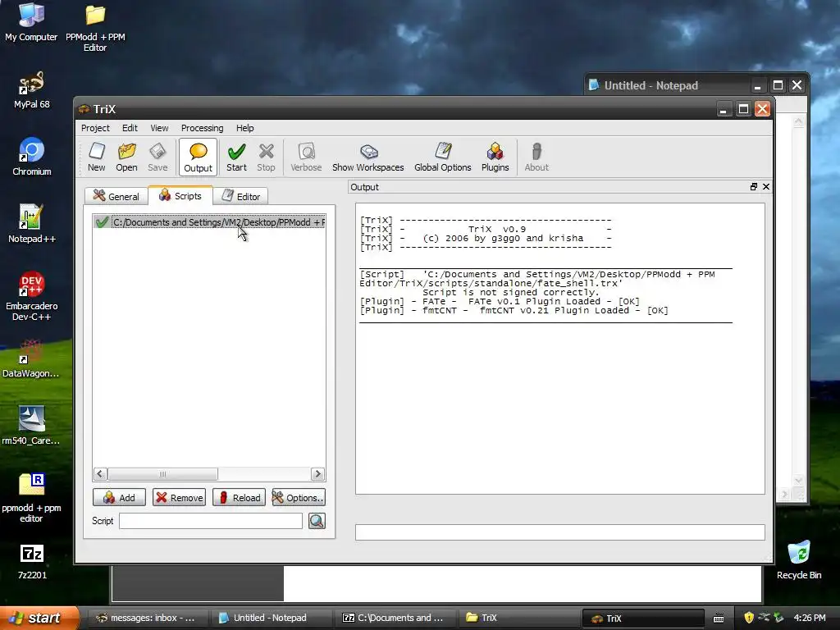Select the Embarcadero Dev-C++ desktop shortcut
Screen dimensions: 840x630
[x=32, y=296]
